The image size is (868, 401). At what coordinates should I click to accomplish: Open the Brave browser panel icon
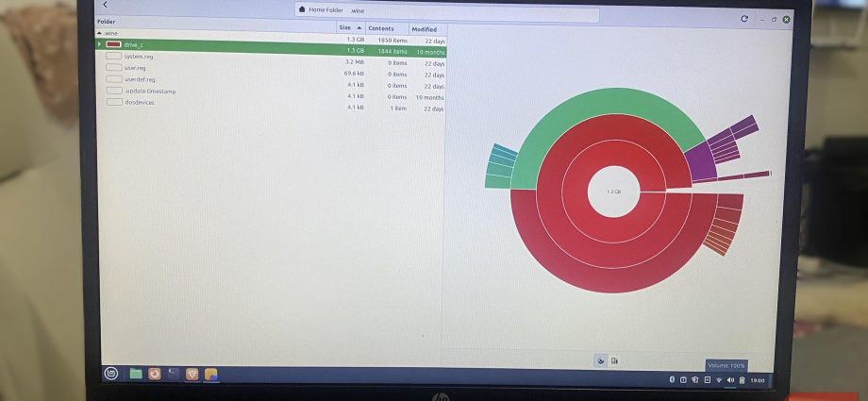tap(192, 375)
